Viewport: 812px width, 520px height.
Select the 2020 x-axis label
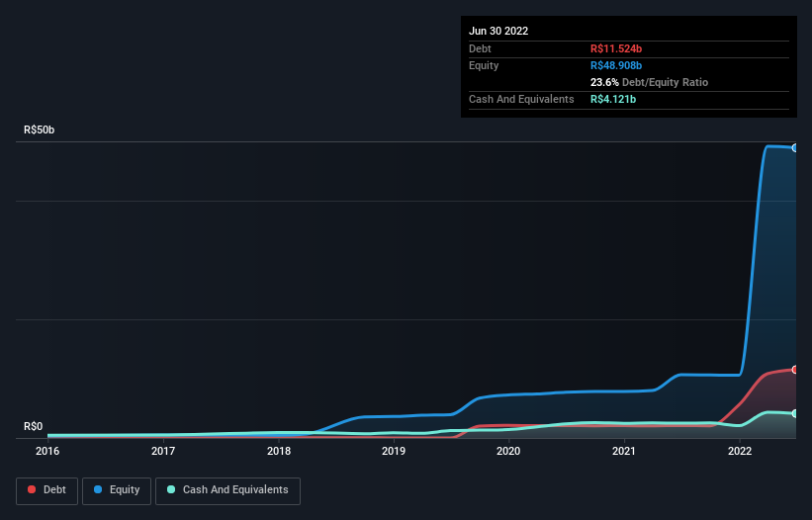click(508, 451)
